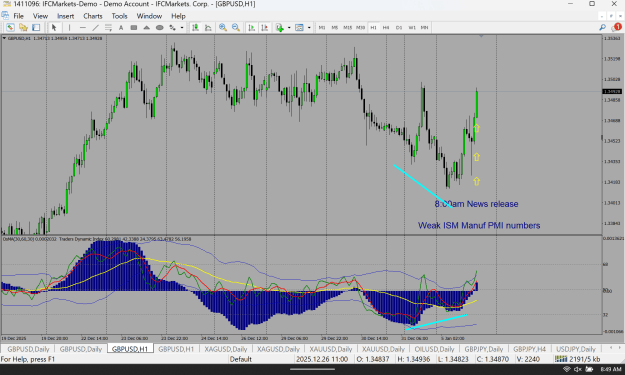Switch chart to line chart view

[x=208, y=27]
